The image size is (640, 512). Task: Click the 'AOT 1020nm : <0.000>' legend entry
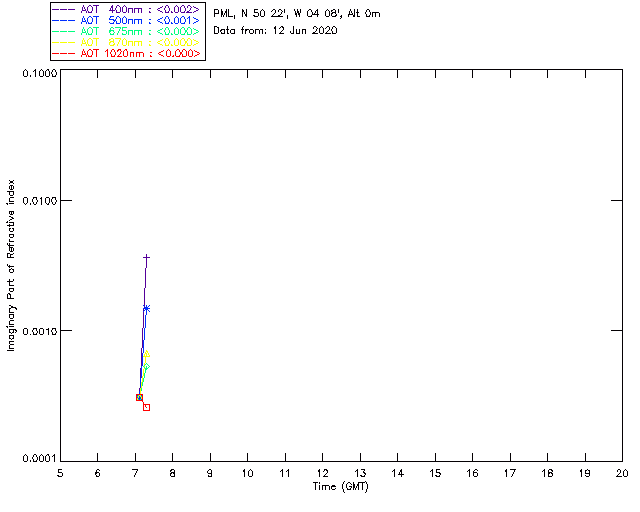126,53
